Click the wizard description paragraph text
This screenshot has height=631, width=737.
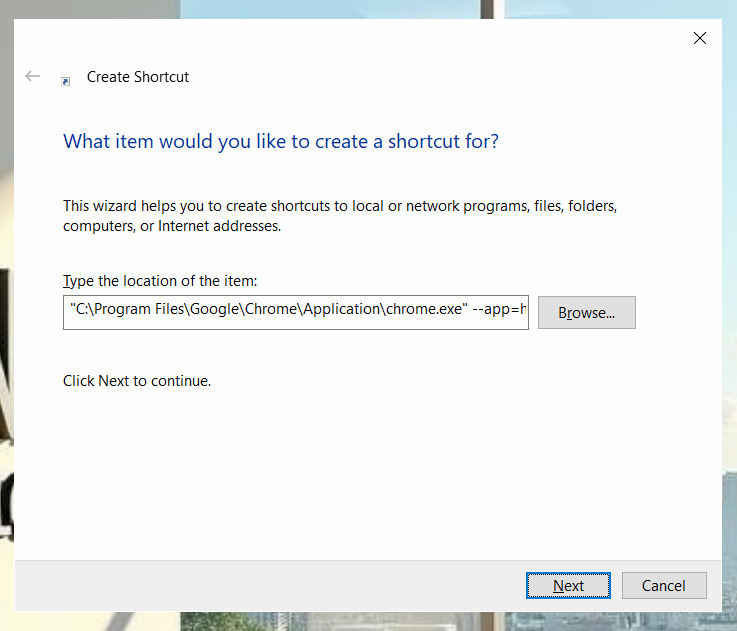click(340, 216)
